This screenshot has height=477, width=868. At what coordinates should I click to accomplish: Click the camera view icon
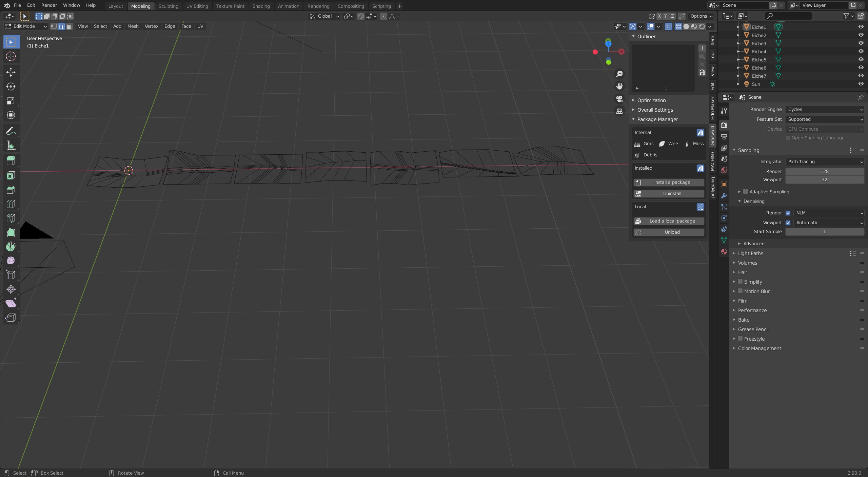[x=619, y=99]
